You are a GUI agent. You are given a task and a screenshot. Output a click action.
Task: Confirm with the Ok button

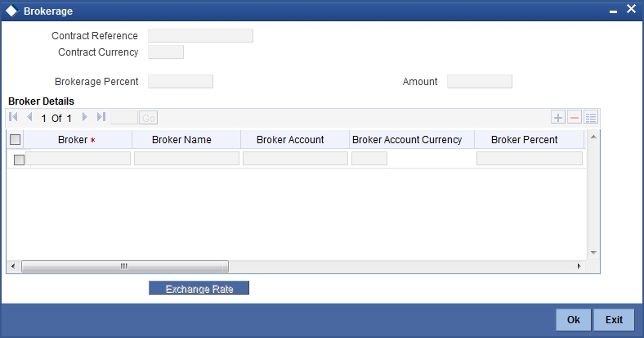(574, 320)
